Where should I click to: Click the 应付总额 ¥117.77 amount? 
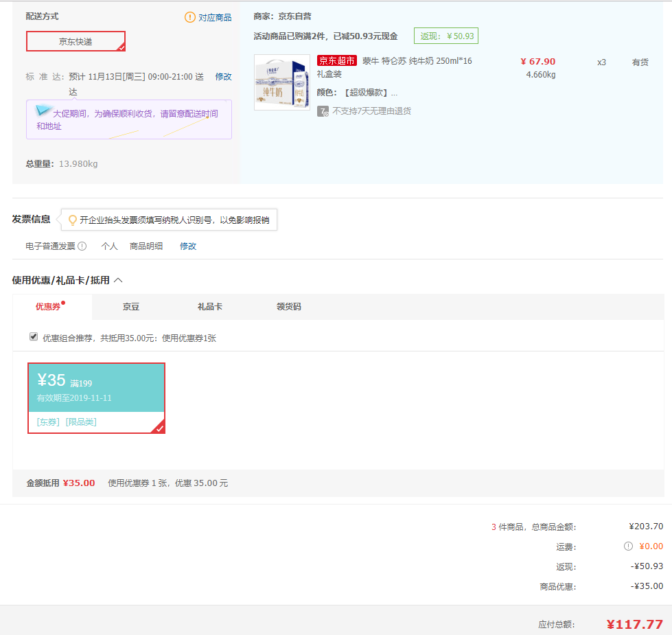(635, 625)
